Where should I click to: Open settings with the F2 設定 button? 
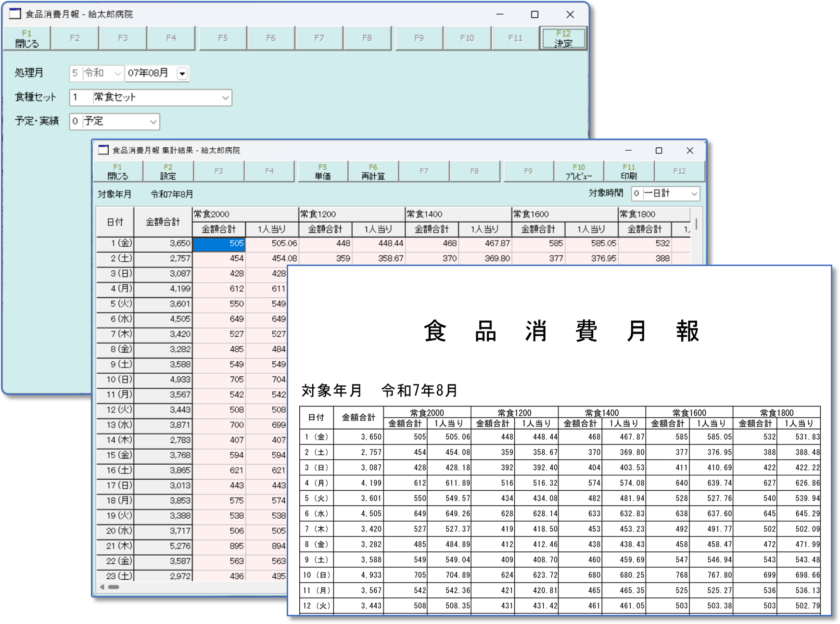pos(168,171)
